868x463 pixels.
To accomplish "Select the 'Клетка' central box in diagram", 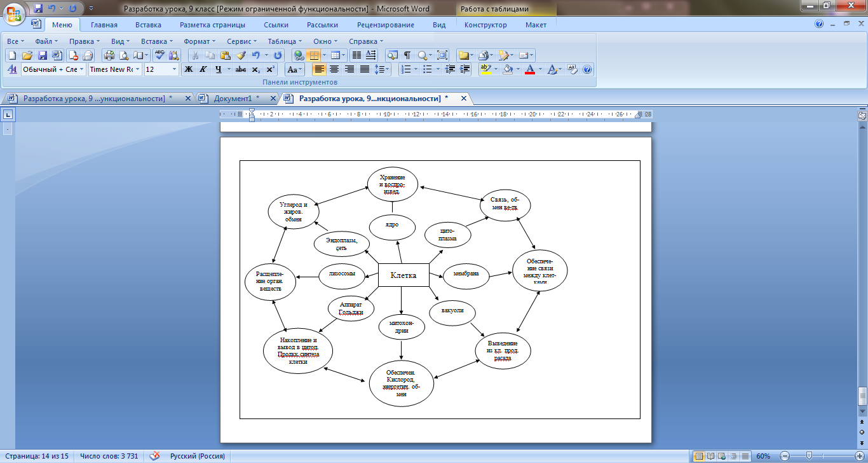I will point(403,275).
